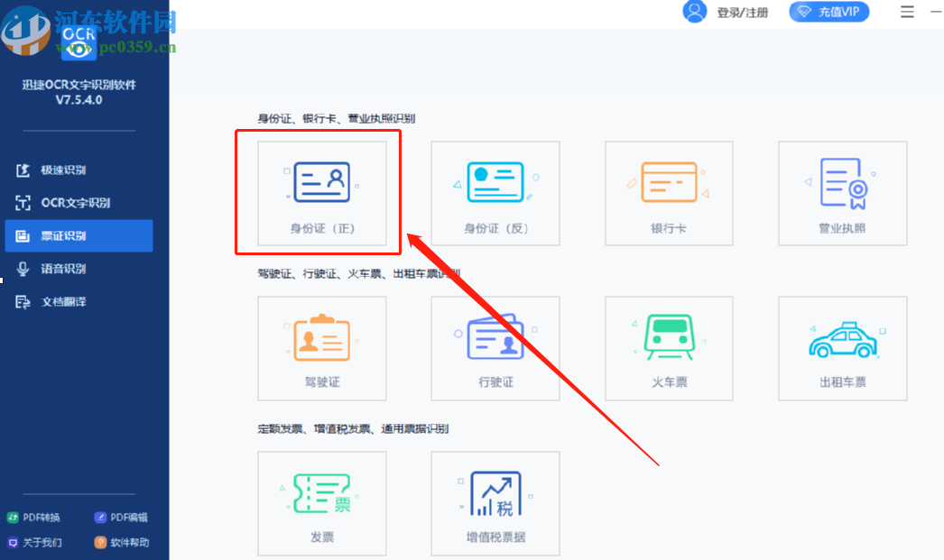The image size is (944, 560).
Task: Click the user account avatar icon
Action: point(693,12)
